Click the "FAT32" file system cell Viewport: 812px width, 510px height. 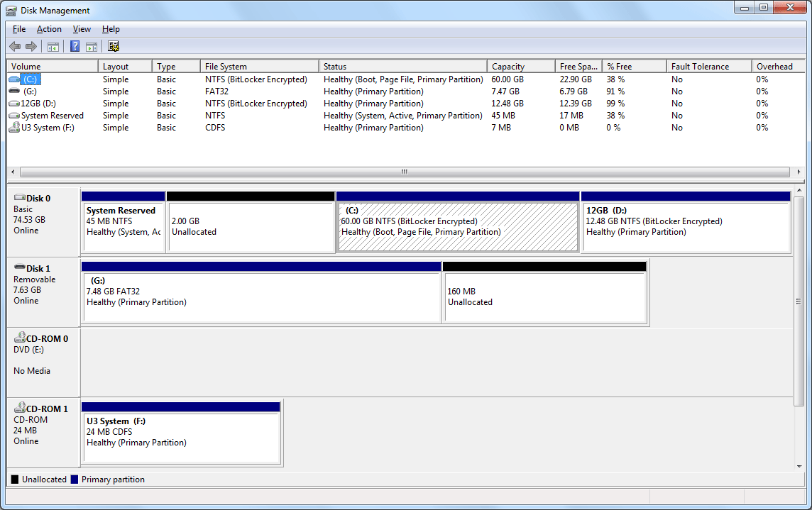[217, 91]
